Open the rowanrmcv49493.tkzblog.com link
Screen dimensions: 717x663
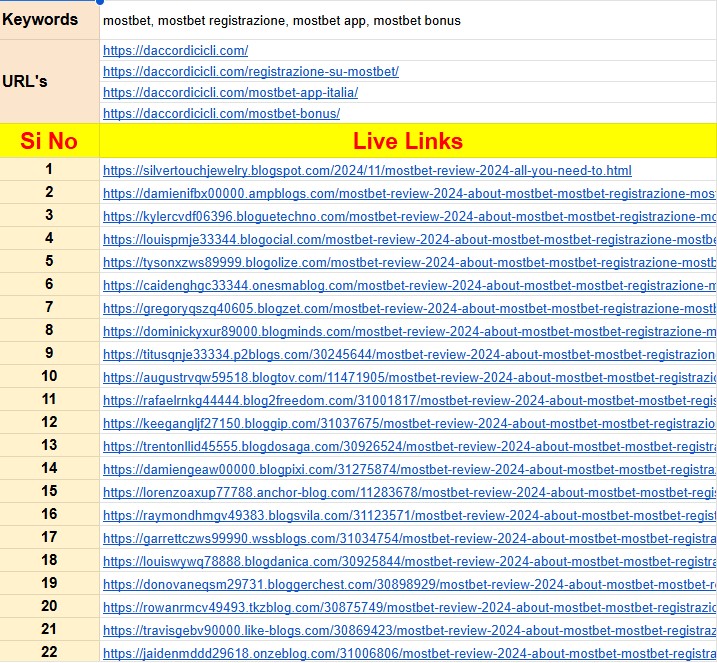(409, 608)
